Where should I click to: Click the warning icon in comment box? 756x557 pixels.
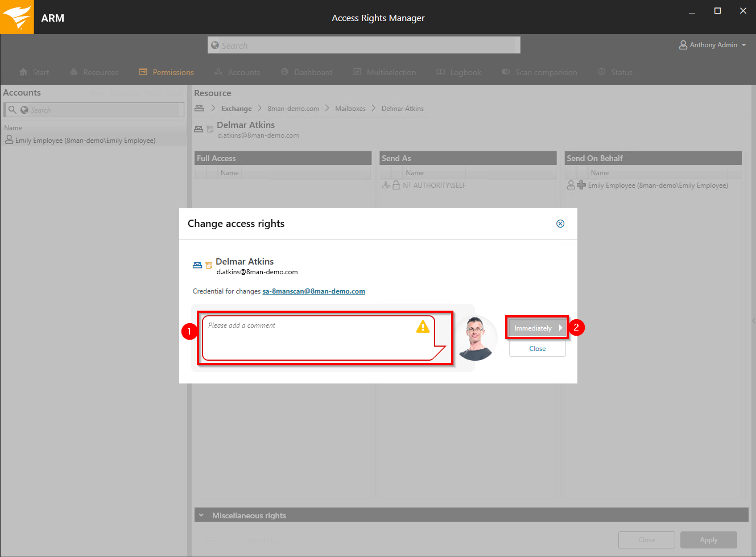[x=423, y=327]
